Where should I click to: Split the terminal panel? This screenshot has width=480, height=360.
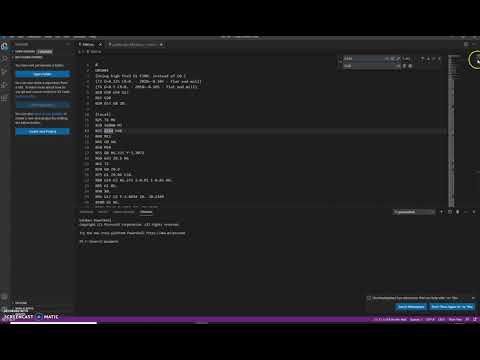tap(450, 212)
